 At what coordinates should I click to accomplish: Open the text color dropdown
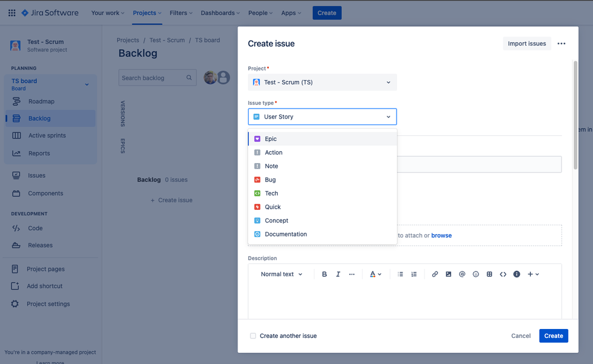click(375, 274)
